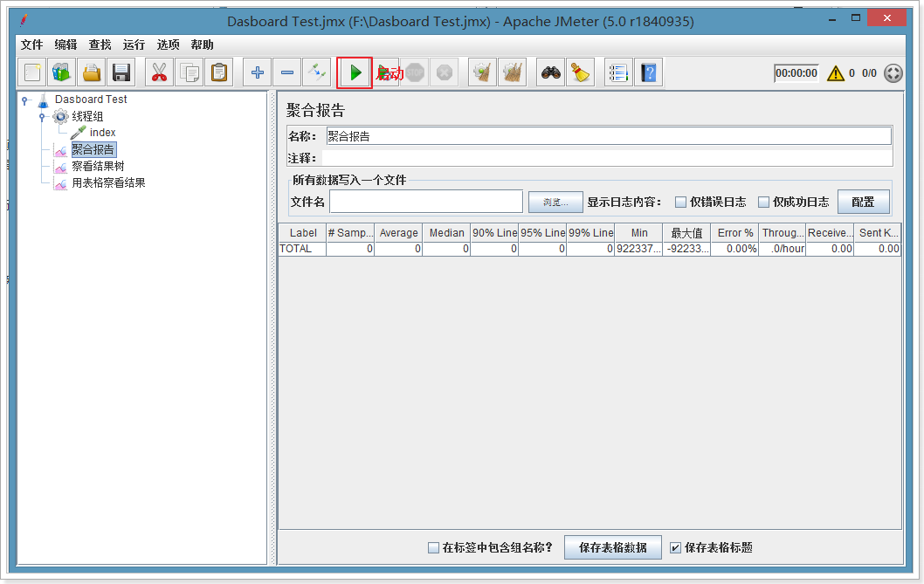Open JMeter help with the question mark icon

(x=648, y=72)
